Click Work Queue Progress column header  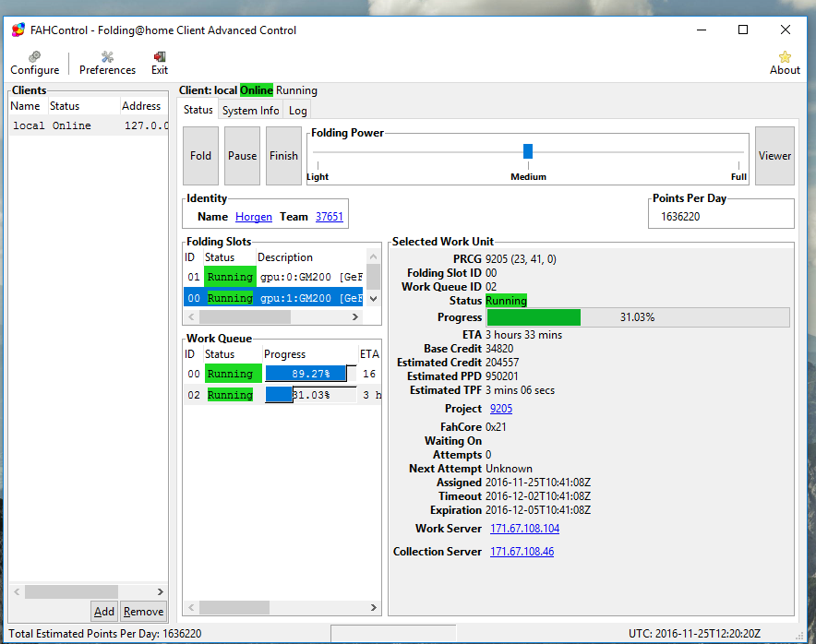pyautogui.click(x=310, y=354)
